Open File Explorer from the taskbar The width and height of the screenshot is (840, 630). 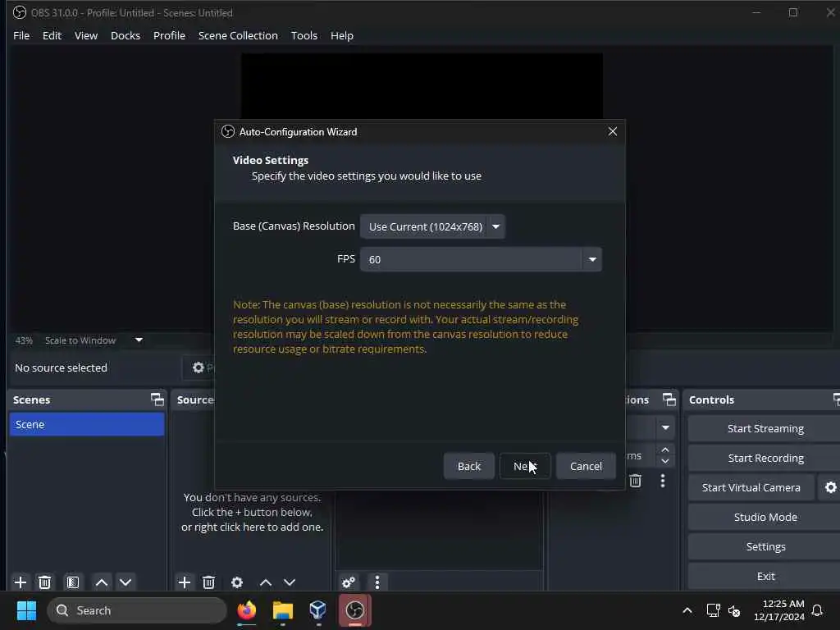coord(283,610)
